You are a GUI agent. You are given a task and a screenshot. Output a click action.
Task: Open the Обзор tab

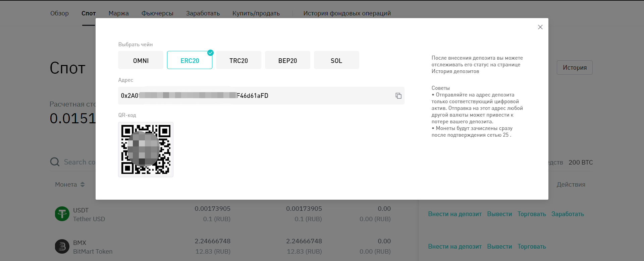pyautogui.click(x=59, y=13)
